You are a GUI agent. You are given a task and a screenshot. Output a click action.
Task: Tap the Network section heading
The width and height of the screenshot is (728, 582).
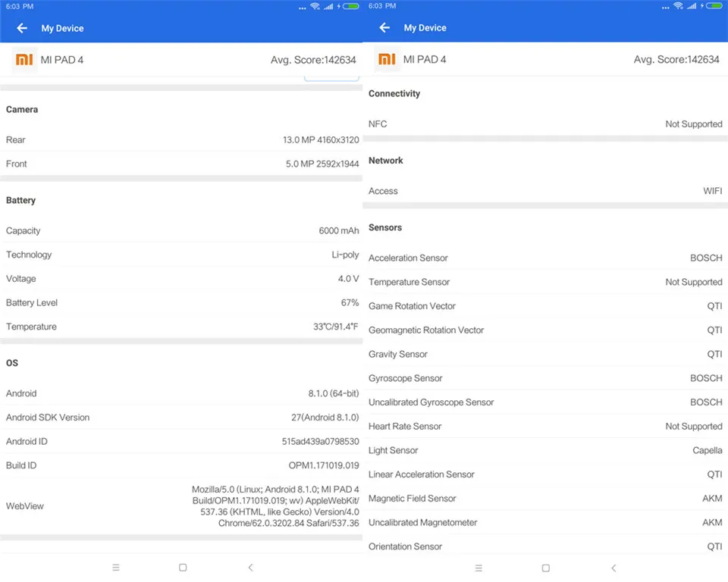386,161
